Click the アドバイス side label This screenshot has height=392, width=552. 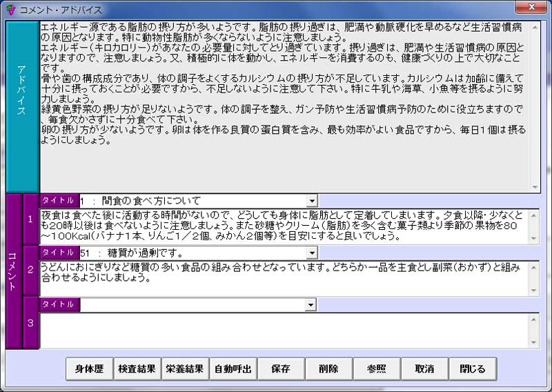22,107
